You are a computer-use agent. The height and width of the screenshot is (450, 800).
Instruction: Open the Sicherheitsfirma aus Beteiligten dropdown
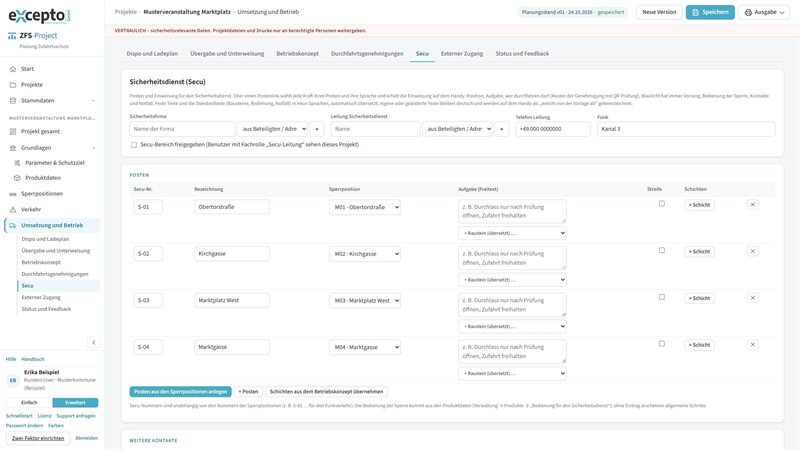coord(272,129)
